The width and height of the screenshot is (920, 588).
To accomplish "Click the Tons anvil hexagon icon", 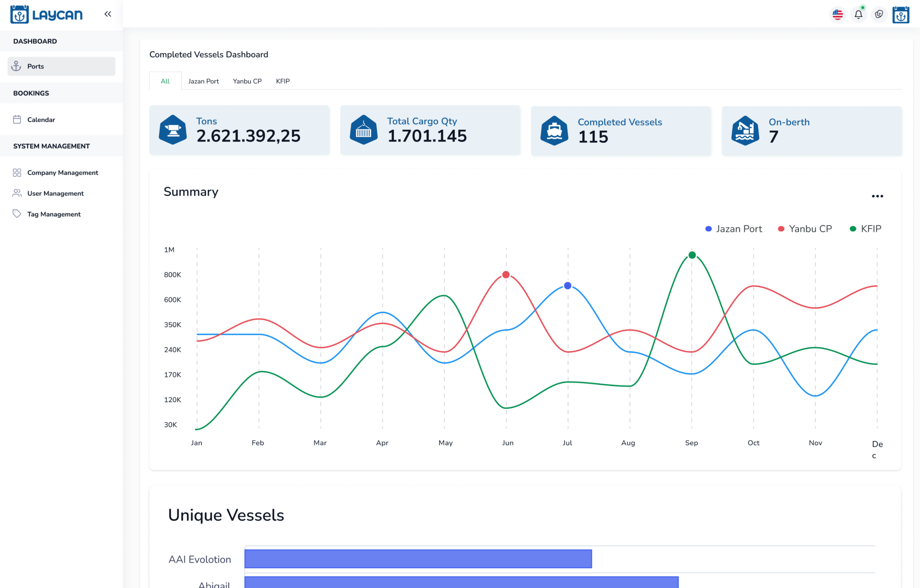I will click(173, 130).
